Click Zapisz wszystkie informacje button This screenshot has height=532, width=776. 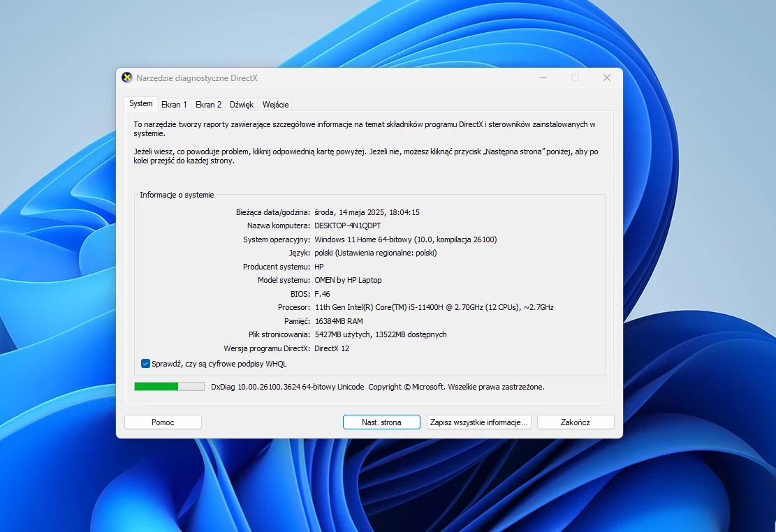tap(478, 422)
